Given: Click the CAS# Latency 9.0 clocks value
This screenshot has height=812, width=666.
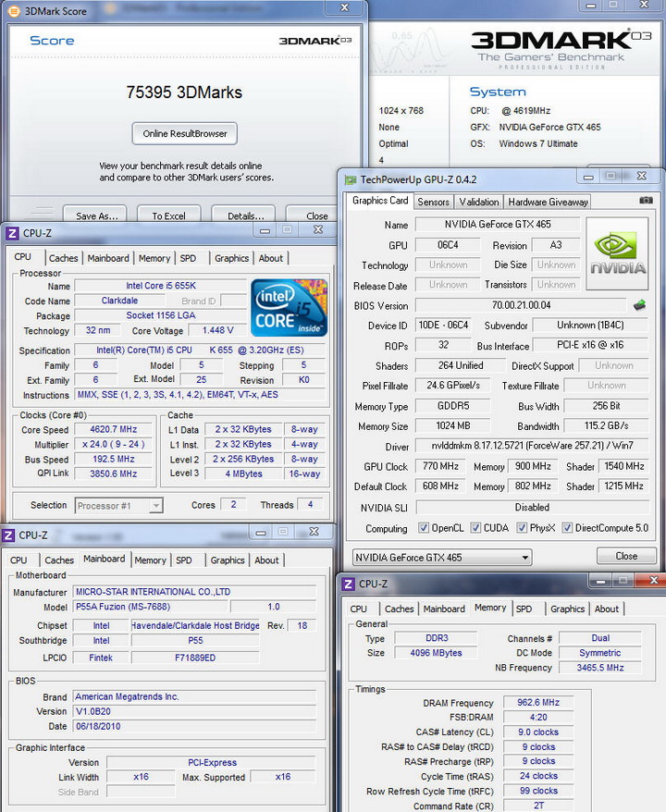Looking at the screenshot, I should tap(538, 732).
